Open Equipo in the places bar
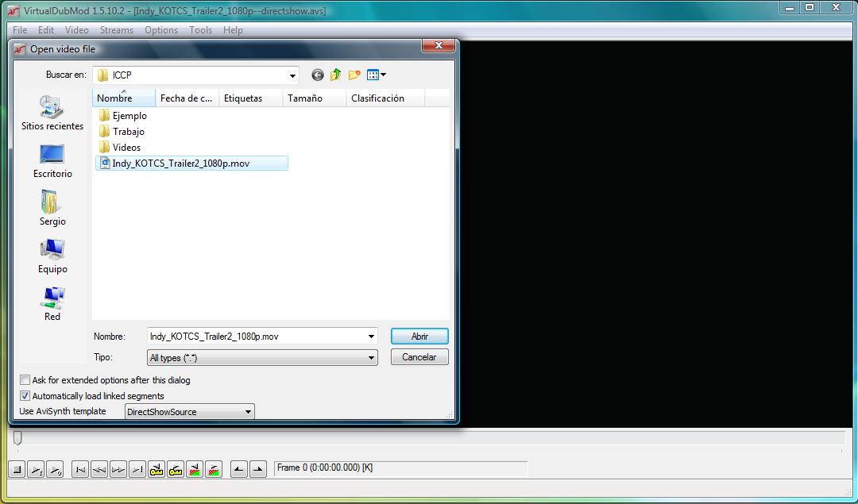Screen dimensions: 858x504 click(x=52, y=256)
